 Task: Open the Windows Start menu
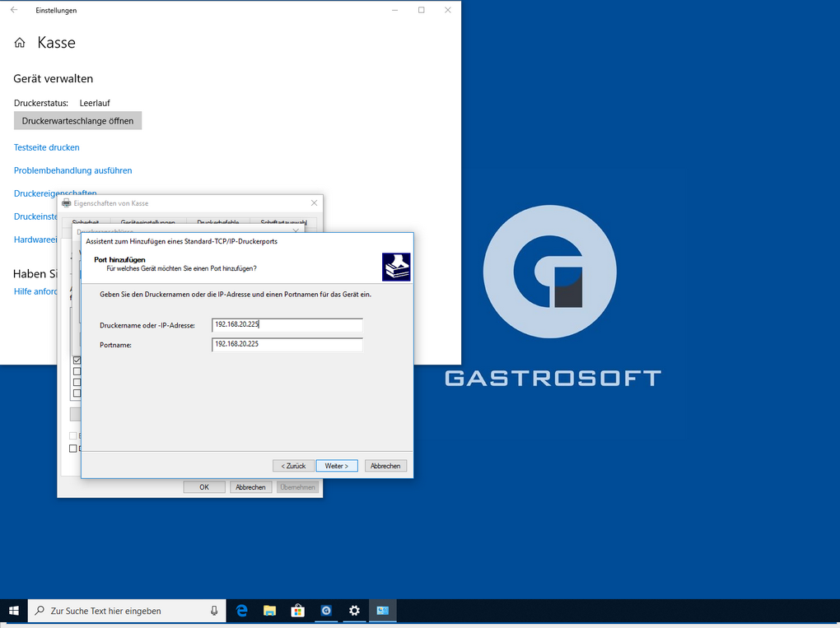tap(14, 611)
